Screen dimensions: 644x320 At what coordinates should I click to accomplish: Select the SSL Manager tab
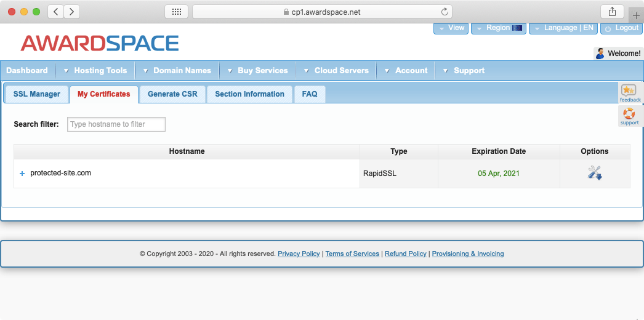click(37, 94)
